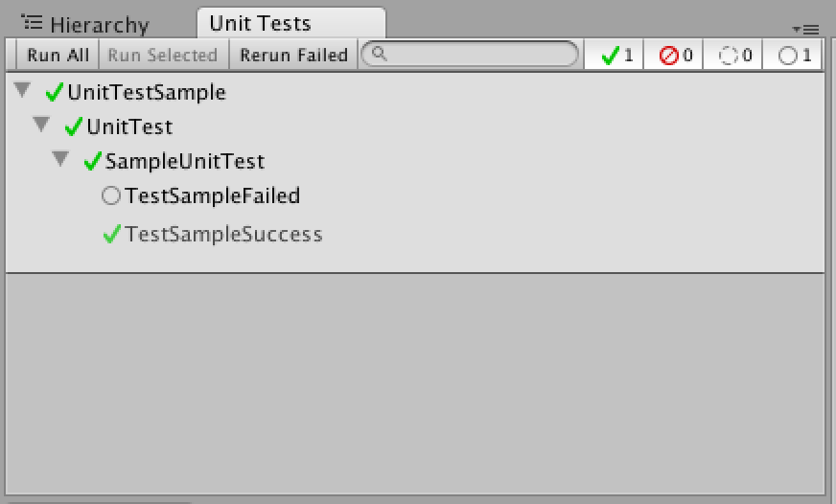Toggle the not-run tests circle filter showing 1
This screenshot has width=836, height=504.
pos(793,55)
